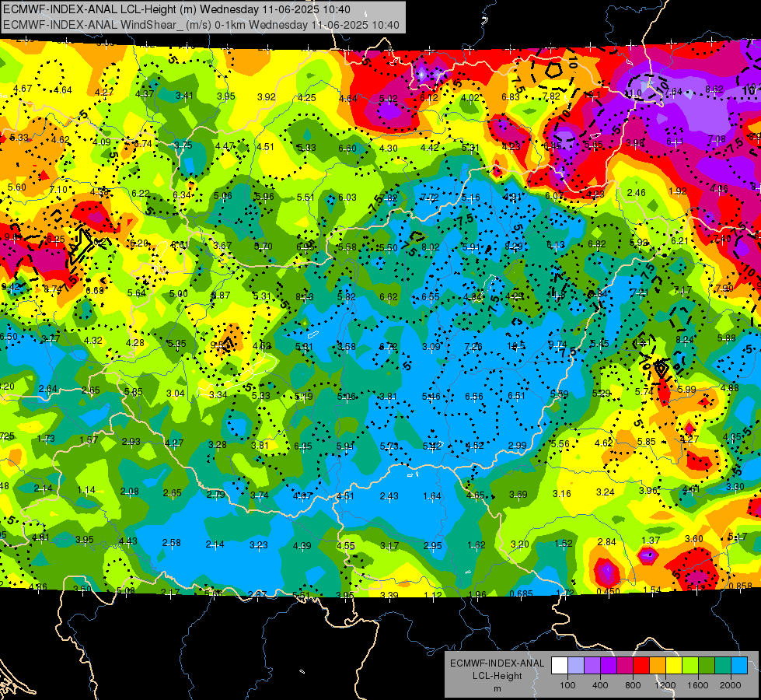Pick the magenta legend swatch
Viewport: 761px width, 700px height.
pos(625,666)
